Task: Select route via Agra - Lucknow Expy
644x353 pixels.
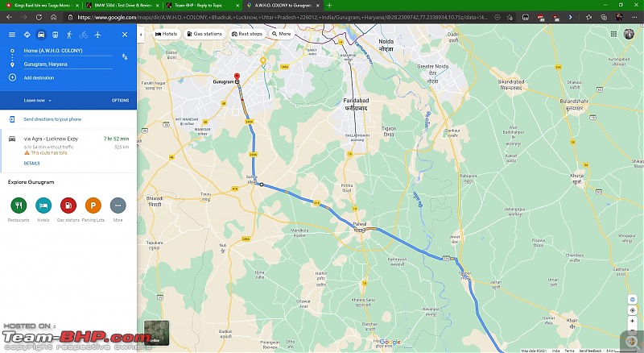Action: point(68,151)
